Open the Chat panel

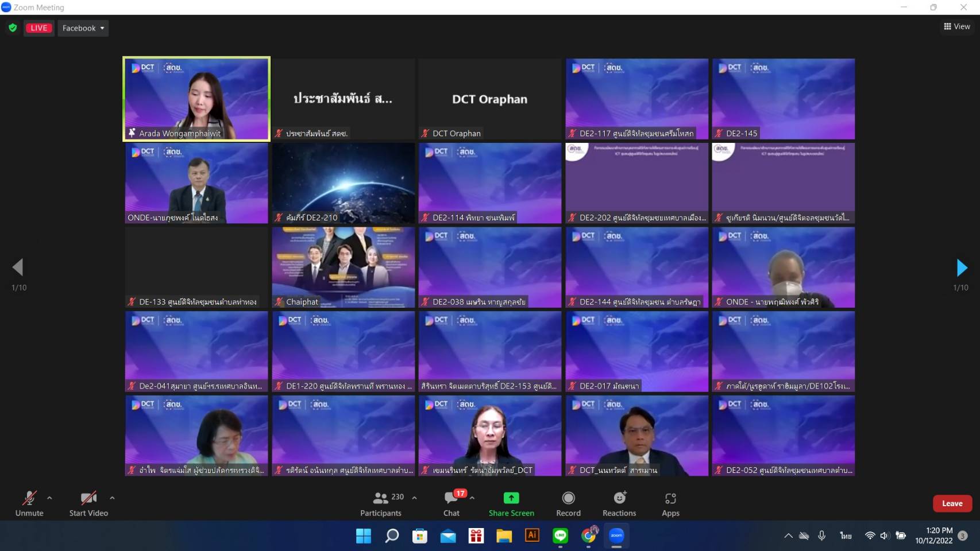452,503
